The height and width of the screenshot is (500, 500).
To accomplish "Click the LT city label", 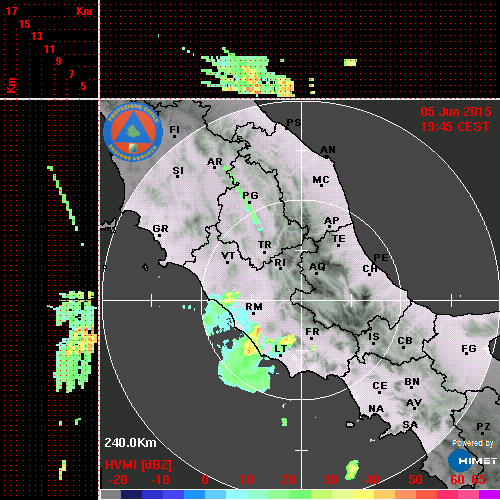I will 280,349.
